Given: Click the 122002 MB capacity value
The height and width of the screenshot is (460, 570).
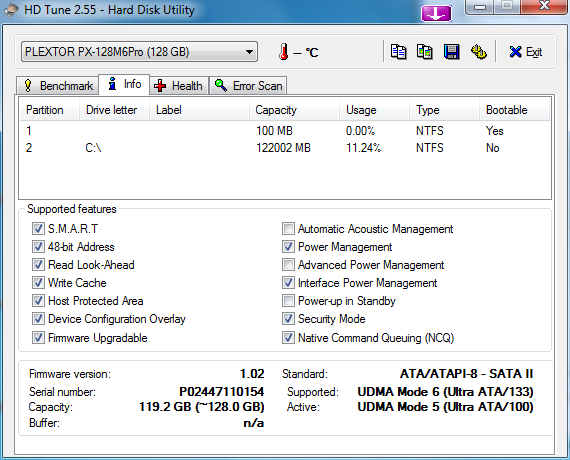Looking at the screenshot, I should pos(283,148).
